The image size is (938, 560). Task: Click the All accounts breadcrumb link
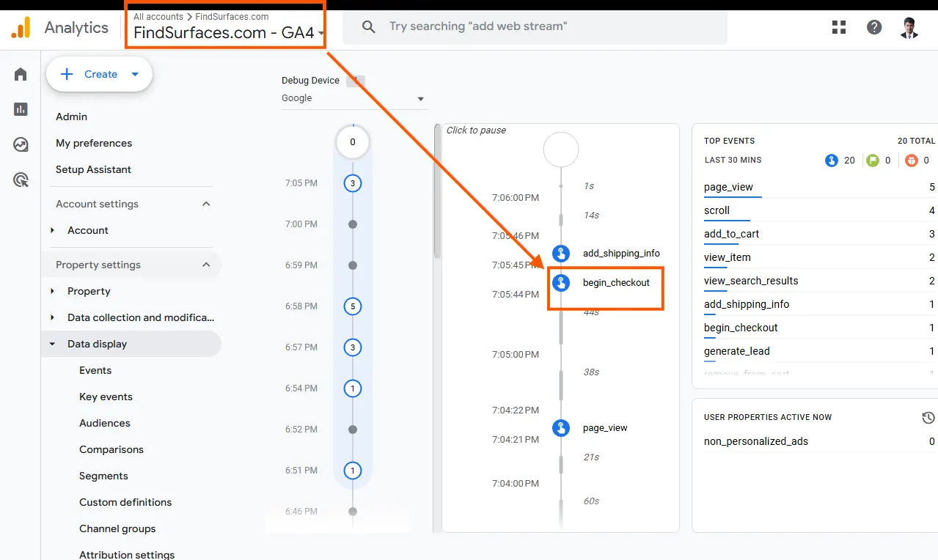(158, 17)
